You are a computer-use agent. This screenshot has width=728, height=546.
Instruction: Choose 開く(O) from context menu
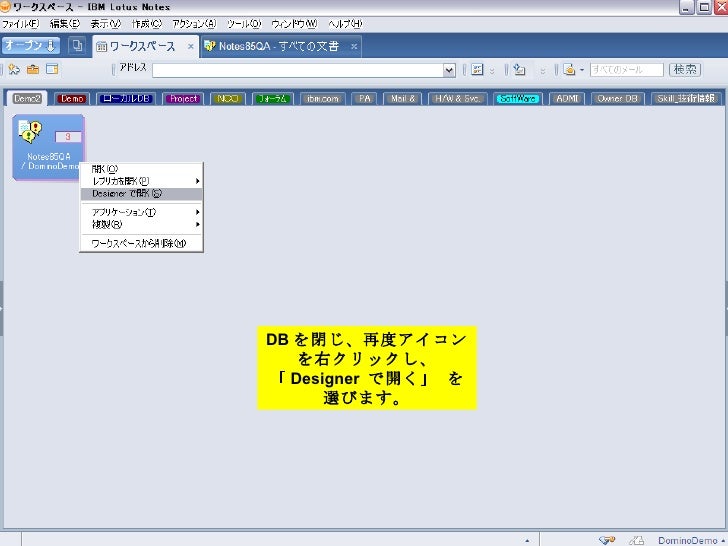point(142,169)
